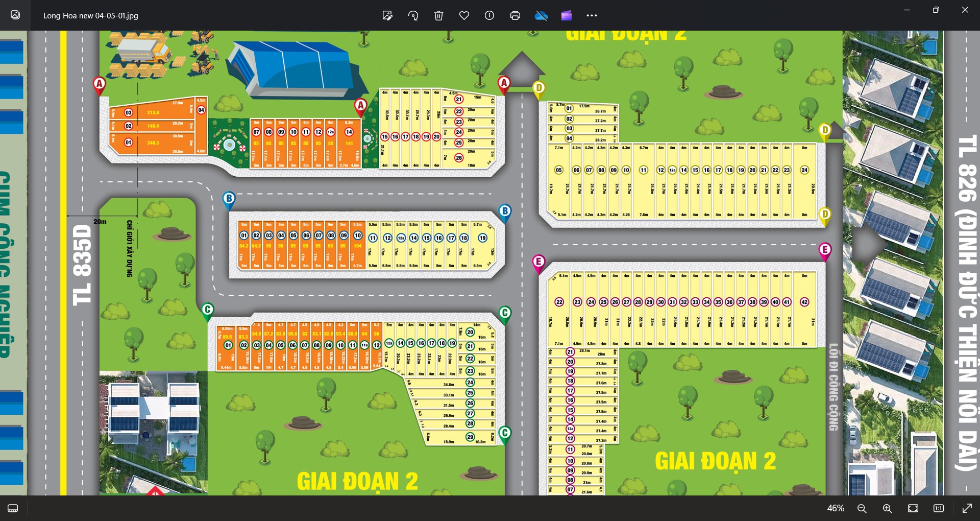Screen dimensions: 980x521
Task: Click the Edit image icon
Action: pos(387,15)
